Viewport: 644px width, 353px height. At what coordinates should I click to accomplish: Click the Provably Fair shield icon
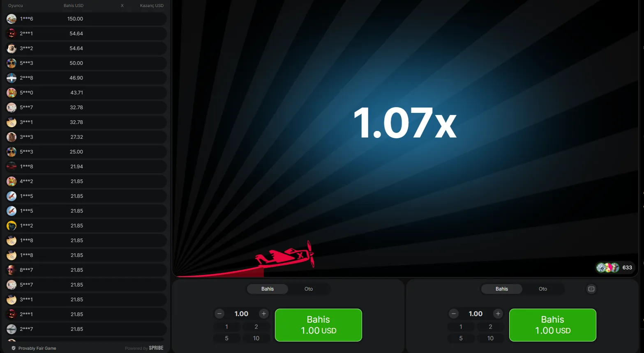(14, 348)
